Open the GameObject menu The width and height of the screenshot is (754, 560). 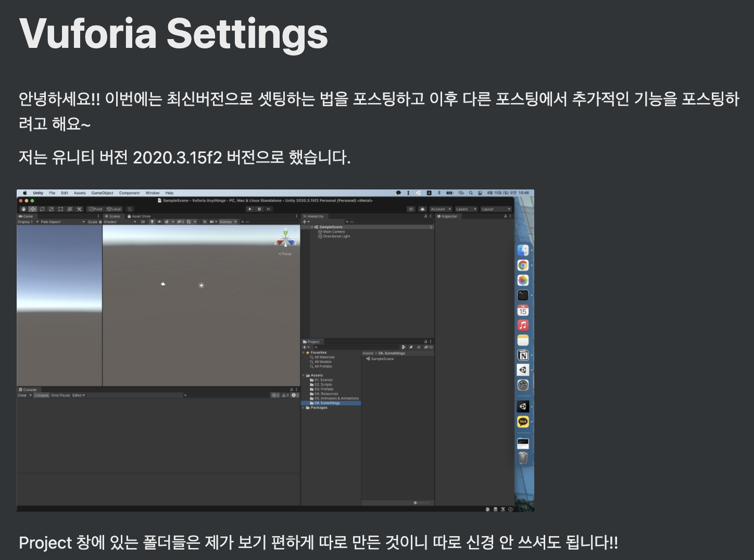tap(102, 193)
